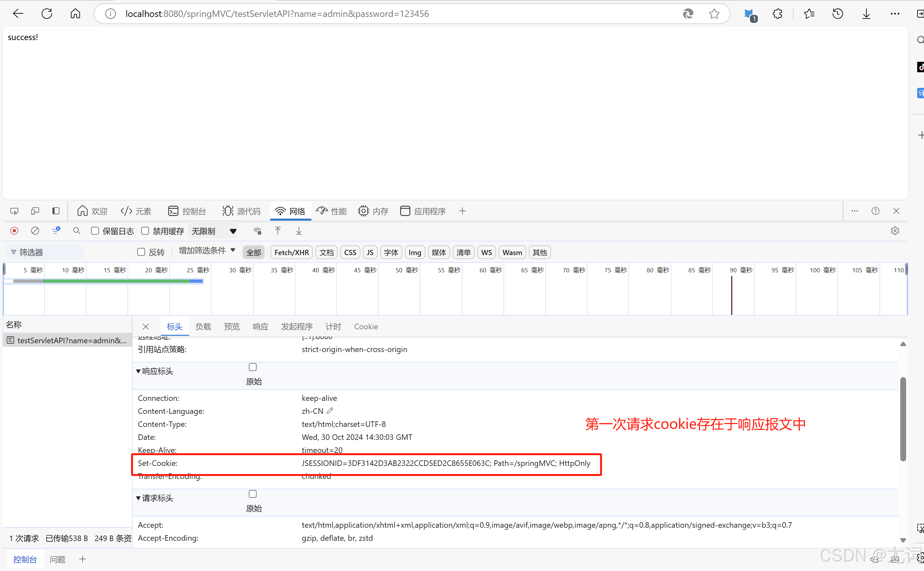Image resolution: width=924 pixels, height=571 pixels.
Task: Click the headers panel vertical scrollbar
Action: [x=903, y=418]
